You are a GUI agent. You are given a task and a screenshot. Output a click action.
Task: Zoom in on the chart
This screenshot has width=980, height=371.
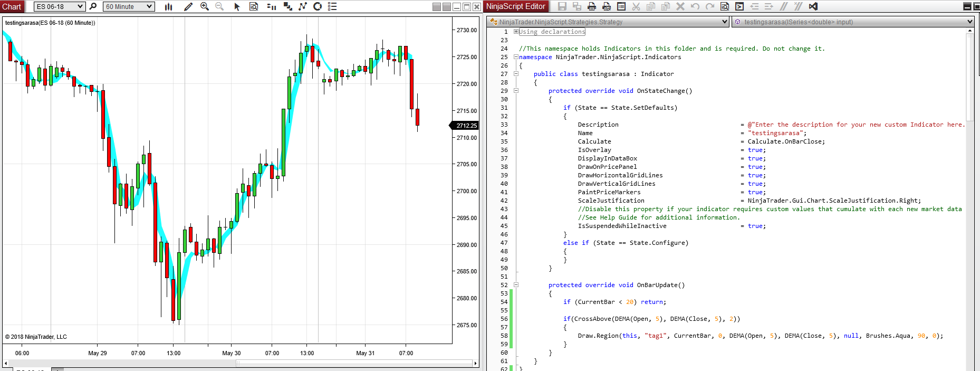click(x=205, y=6)
